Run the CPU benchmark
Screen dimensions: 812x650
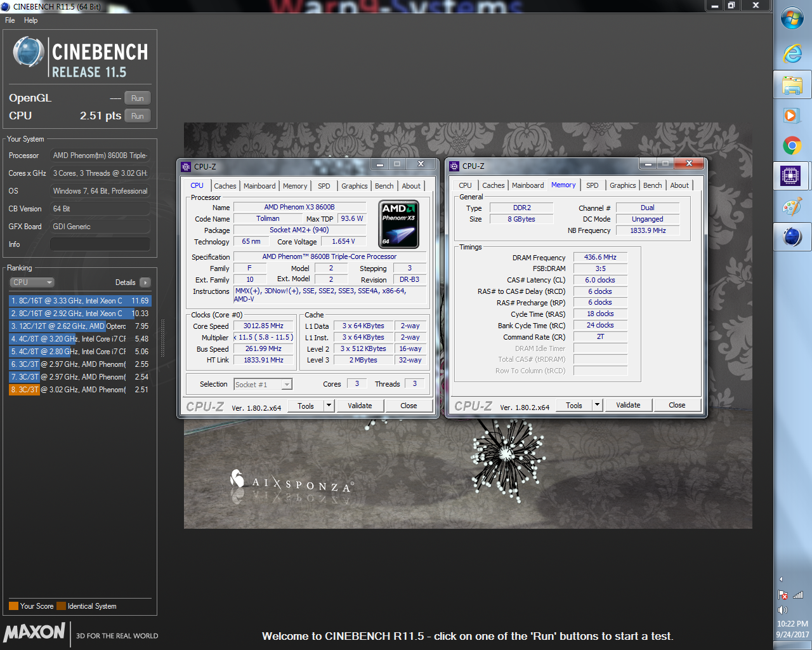click(x=138, y=116)
